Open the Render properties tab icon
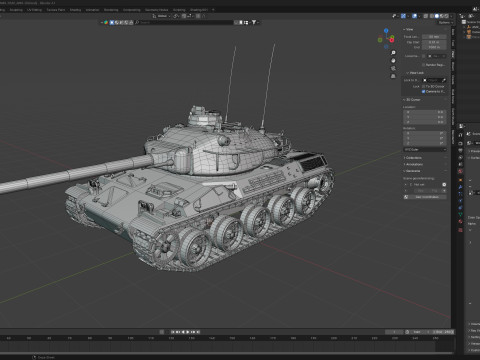The height and width of the screenshot is (360, 480). tap(460, 143)
